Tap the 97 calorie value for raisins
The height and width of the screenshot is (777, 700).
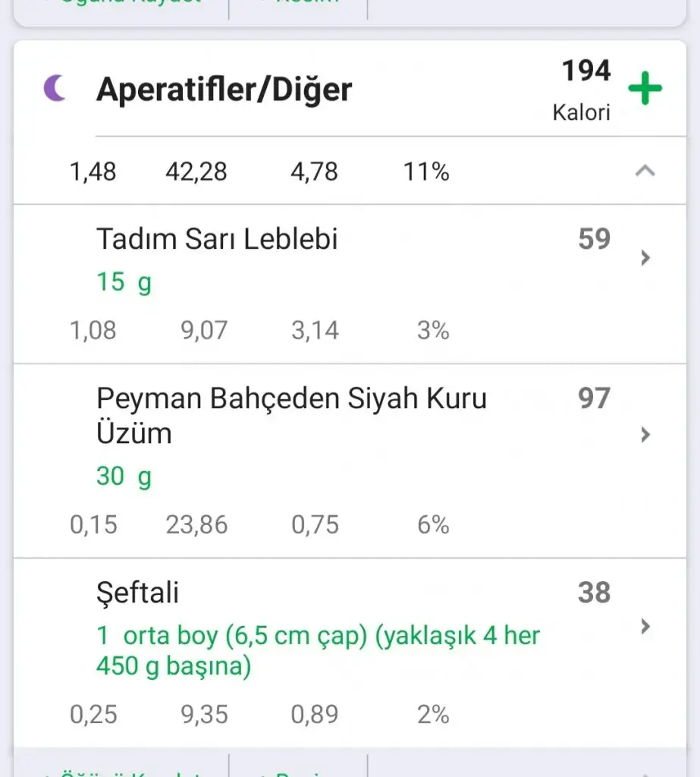click(x=594, y=398)
